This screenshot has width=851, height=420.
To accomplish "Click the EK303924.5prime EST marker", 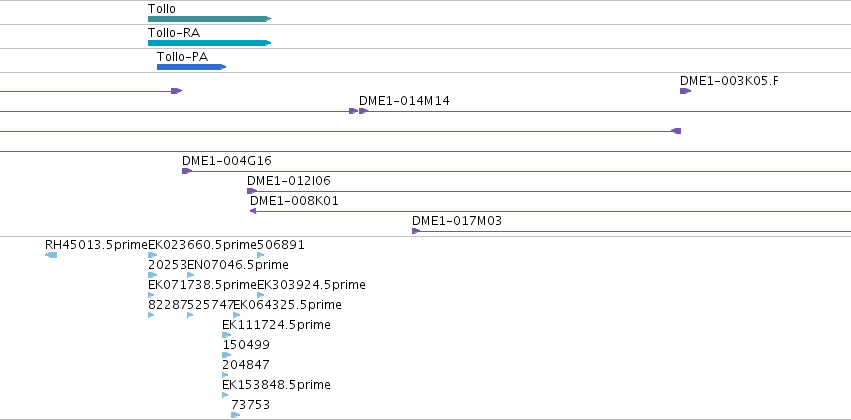I will pyautogui.click(x=261, y=295).
